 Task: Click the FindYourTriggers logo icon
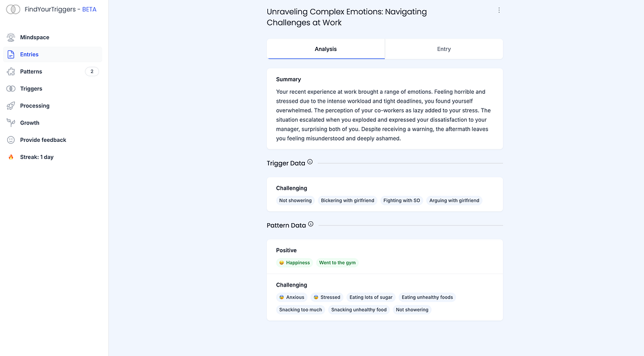click(x=13, y=9)
